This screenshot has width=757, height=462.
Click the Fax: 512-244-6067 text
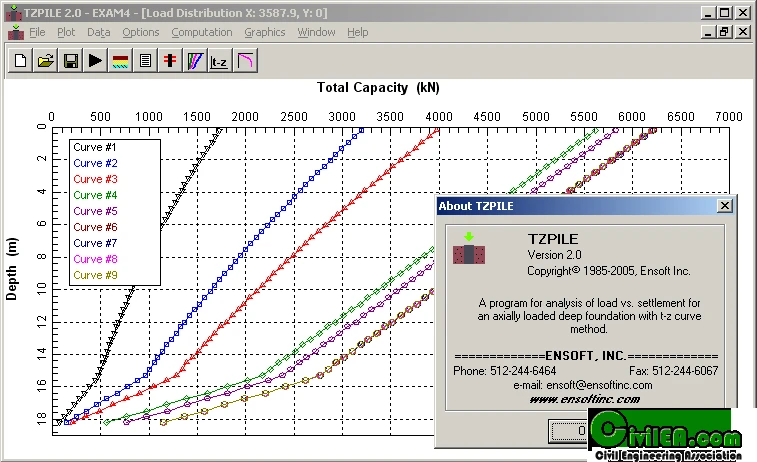click(673, 371)
